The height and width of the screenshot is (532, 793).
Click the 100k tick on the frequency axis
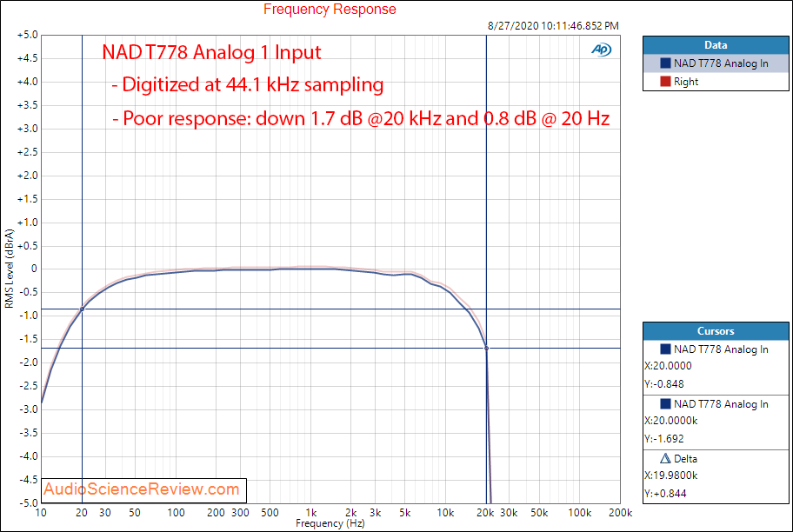(580, 513)
